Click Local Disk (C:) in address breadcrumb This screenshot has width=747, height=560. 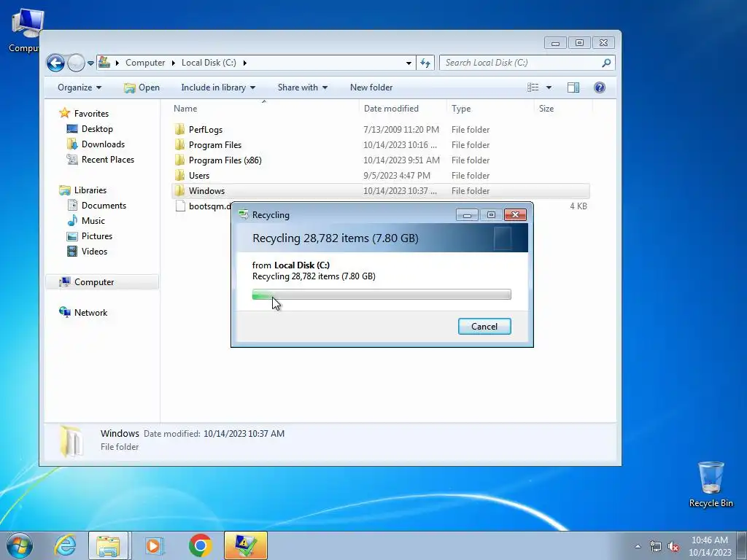pos(209,63)
